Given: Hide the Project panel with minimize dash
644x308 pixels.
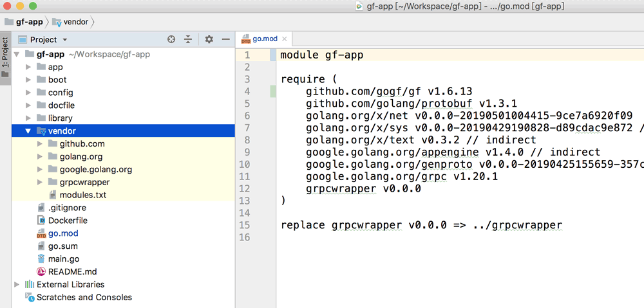Looking at the screenshot, I should (225, 39).
